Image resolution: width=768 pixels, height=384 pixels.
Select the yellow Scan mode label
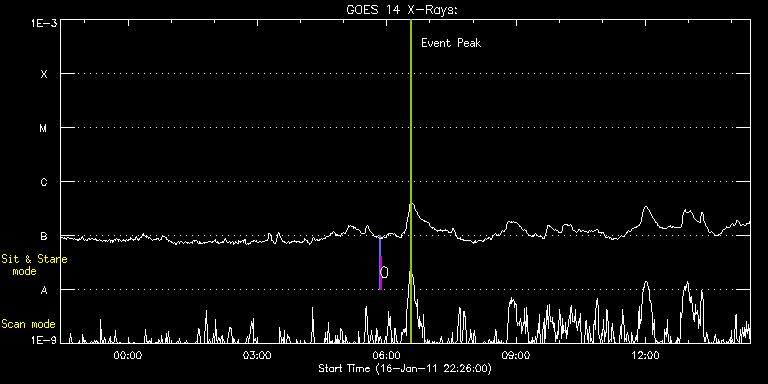(28, 324)
